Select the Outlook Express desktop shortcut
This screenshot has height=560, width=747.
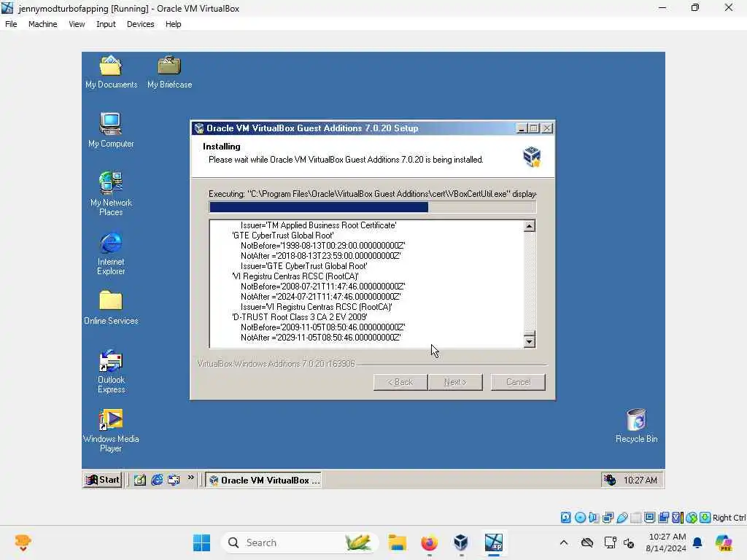111,371
